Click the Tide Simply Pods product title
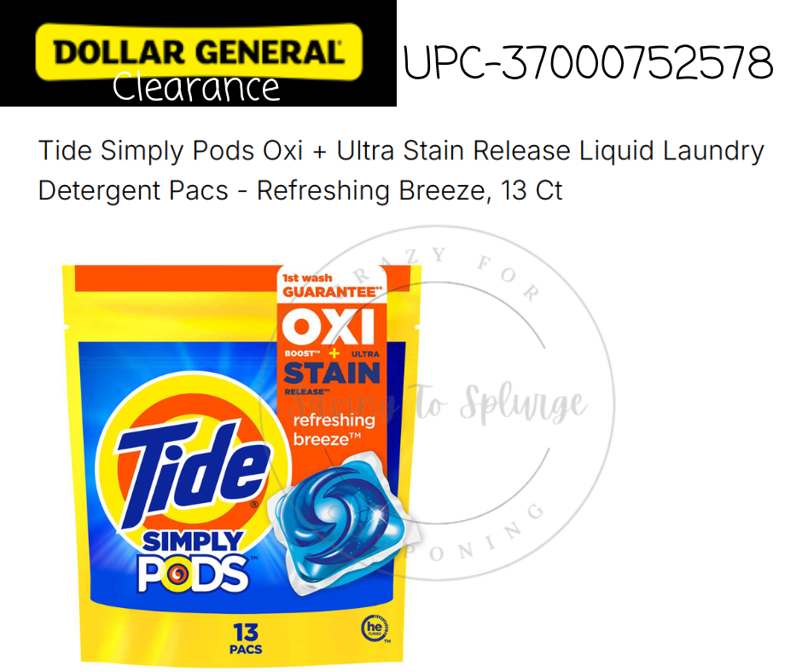This screenshot has height=672, width=802. coord(402,171)
